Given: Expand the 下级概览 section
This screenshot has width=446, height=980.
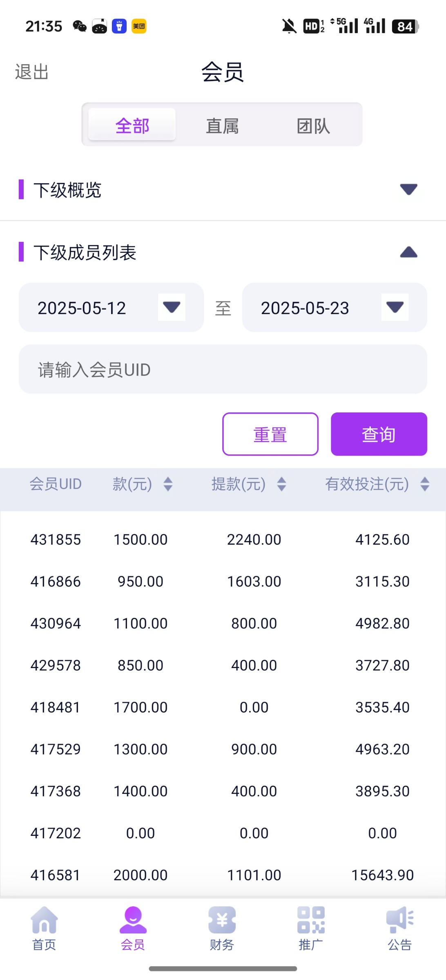Looking at the screenshot, I should tap(408, 189).
